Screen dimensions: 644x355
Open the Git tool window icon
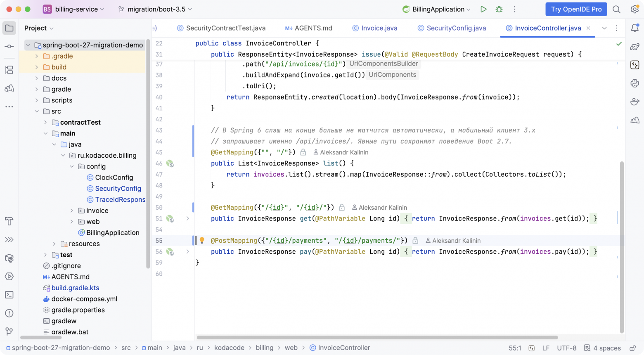pos(9,331)
